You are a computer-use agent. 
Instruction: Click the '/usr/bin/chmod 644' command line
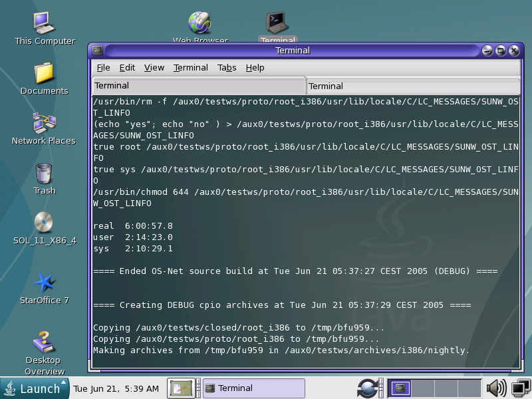(306, 198)
